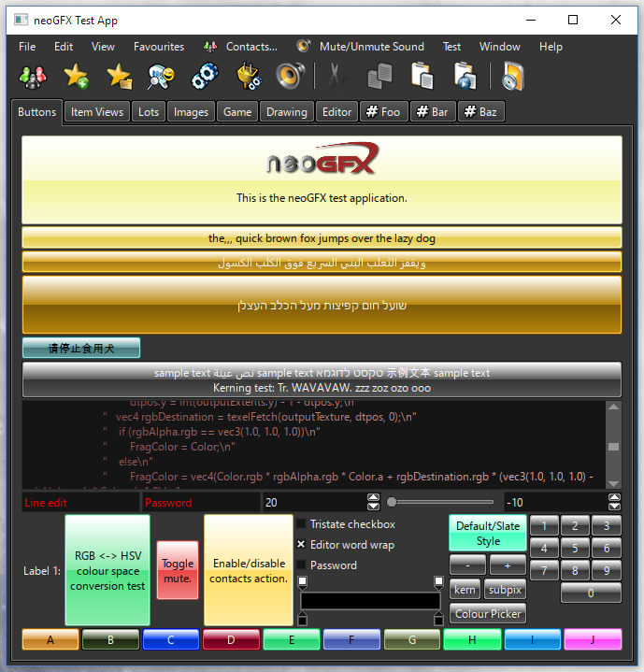Increase the value in the 20 spin box
This screenshot has width=644, height=672.
coord(373,497)
